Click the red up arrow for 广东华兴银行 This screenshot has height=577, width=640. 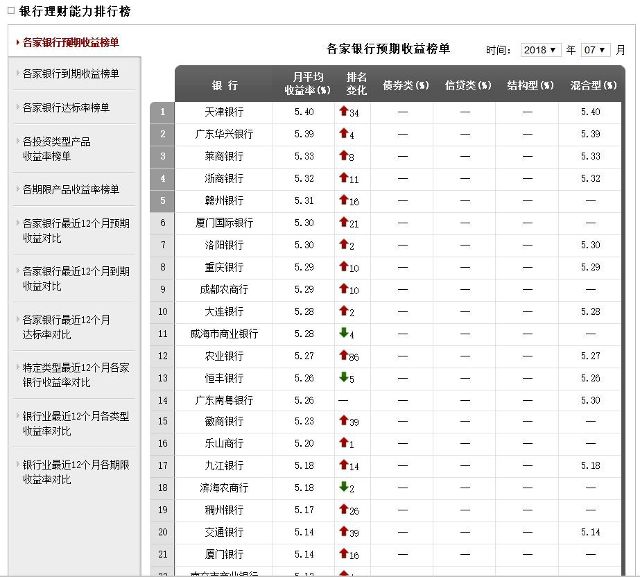point(344,133)
